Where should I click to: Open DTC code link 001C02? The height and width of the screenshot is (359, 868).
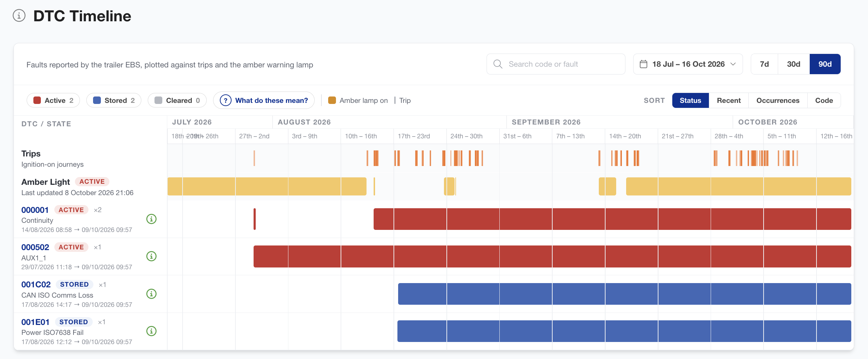click(x=36, y=285)
